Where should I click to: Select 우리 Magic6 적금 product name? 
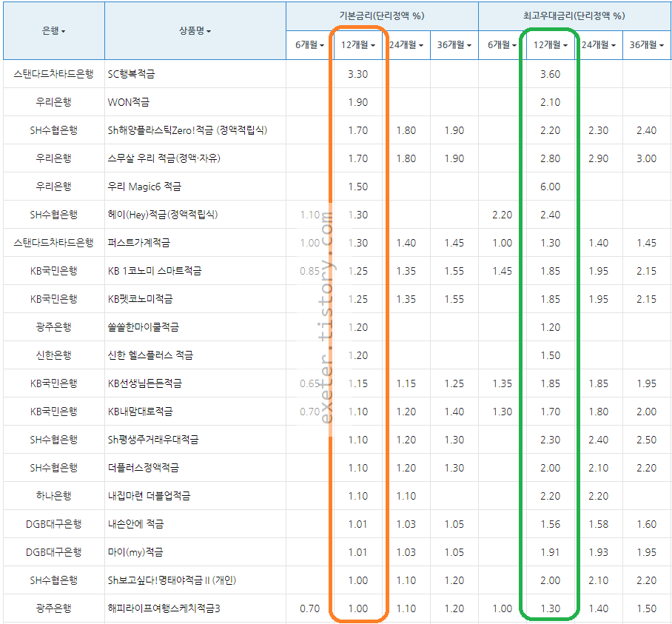click(x=144, y=187)
